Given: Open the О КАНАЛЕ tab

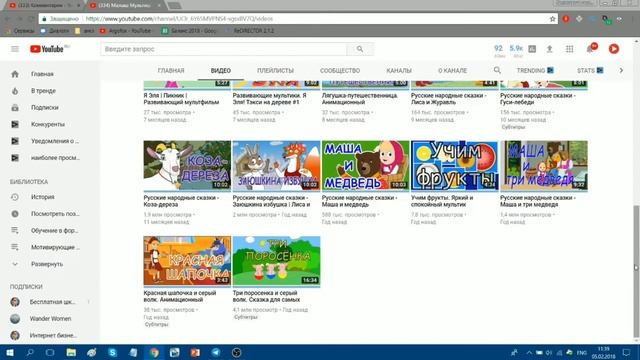Looking at the screenshot, I should pos(452,71).
